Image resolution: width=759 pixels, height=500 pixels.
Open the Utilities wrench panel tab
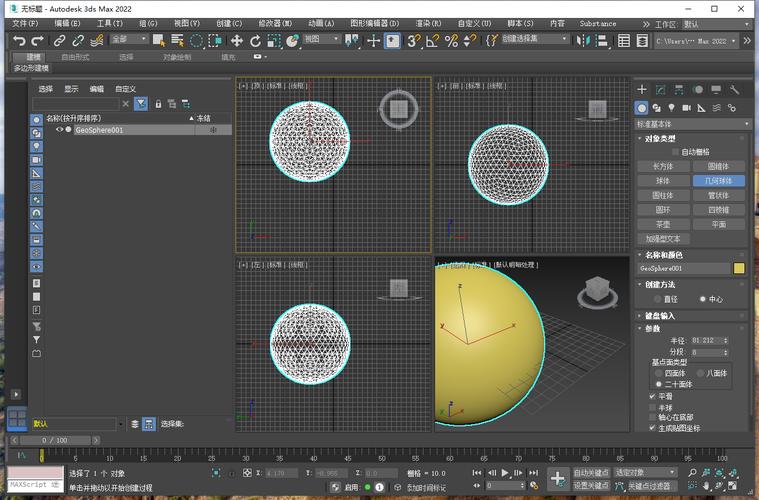point(733,90)
